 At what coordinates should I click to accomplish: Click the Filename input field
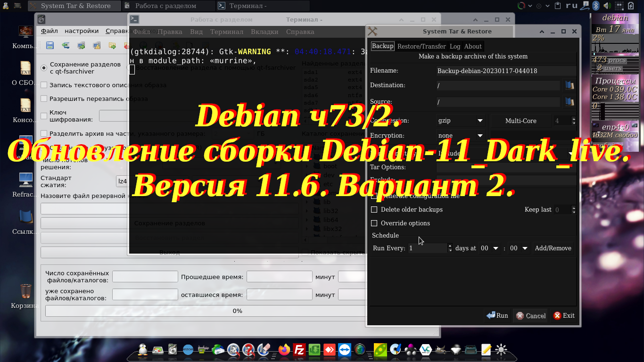506,71
